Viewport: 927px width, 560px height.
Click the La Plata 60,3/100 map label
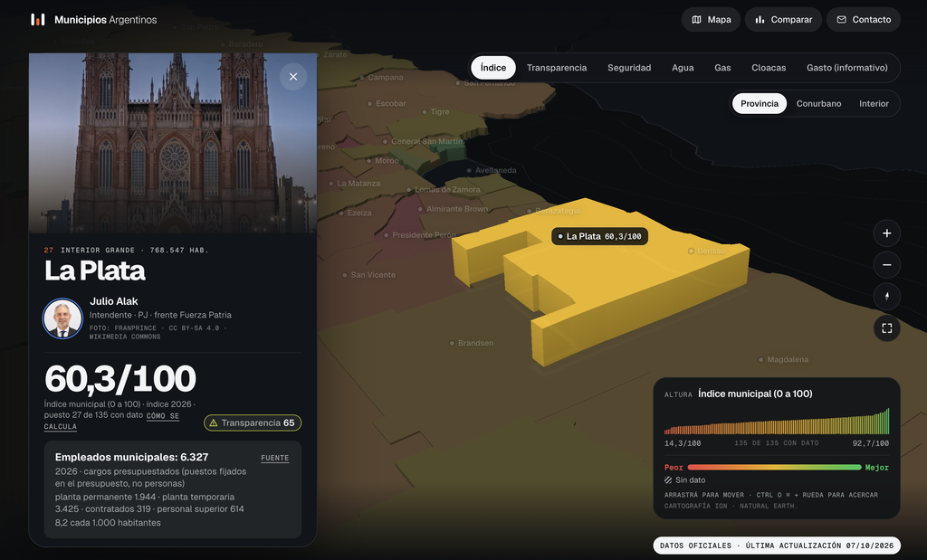(599, 236)
